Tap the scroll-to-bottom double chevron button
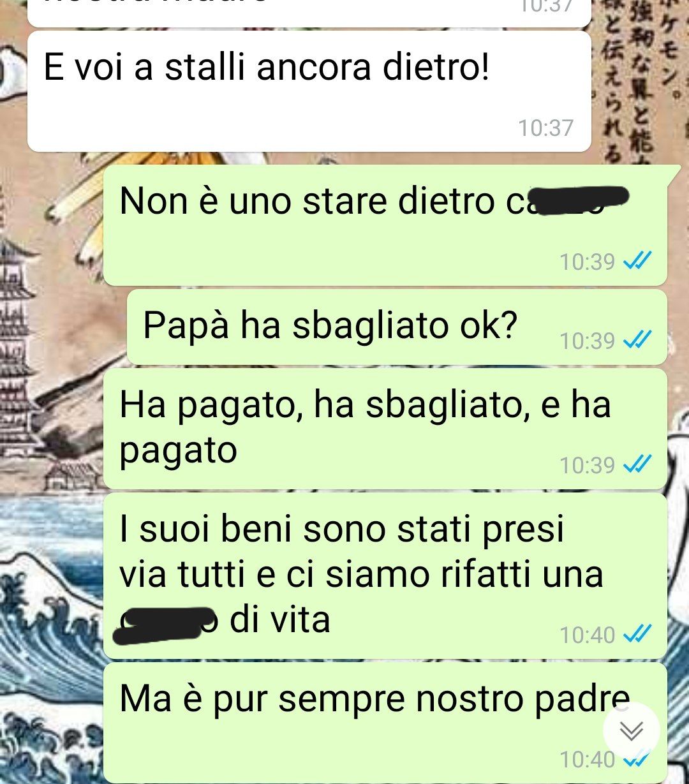Viewport: 689px width, 784px height. point(632,730)
